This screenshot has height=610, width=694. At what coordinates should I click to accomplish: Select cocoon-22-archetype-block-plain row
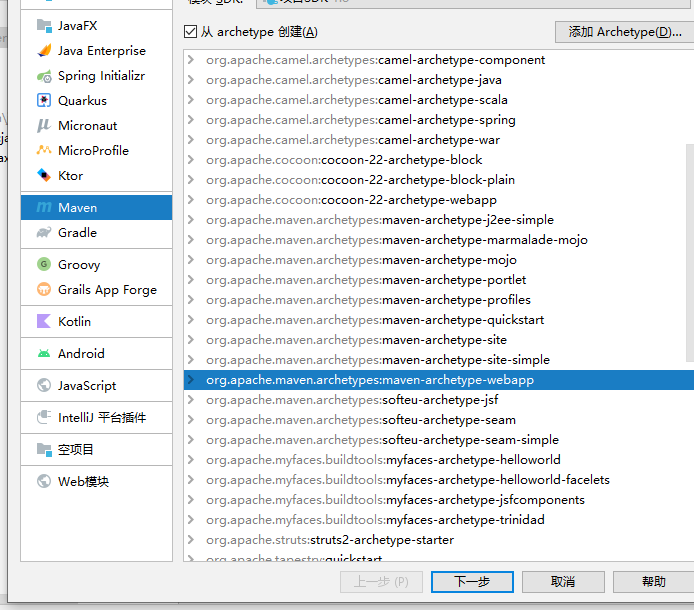pyautogui.click(x=439, y=180)
